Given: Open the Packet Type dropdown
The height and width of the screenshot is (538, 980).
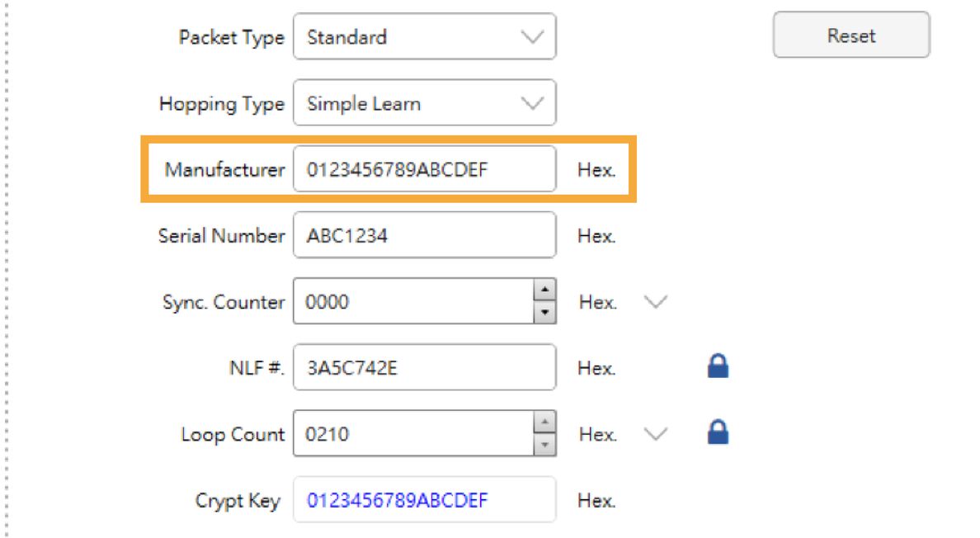Looking at the screenshot, I should point(424,37).
